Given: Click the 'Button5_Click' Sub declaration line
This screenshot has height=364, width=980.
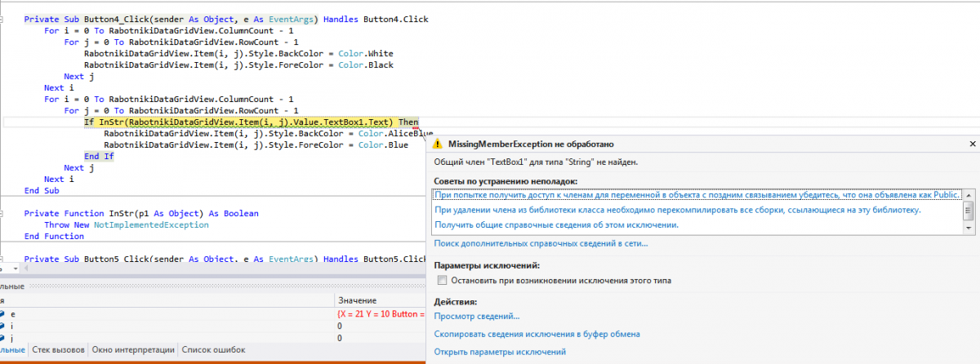Looking at the screenshot, I should [x=225, y=259].
